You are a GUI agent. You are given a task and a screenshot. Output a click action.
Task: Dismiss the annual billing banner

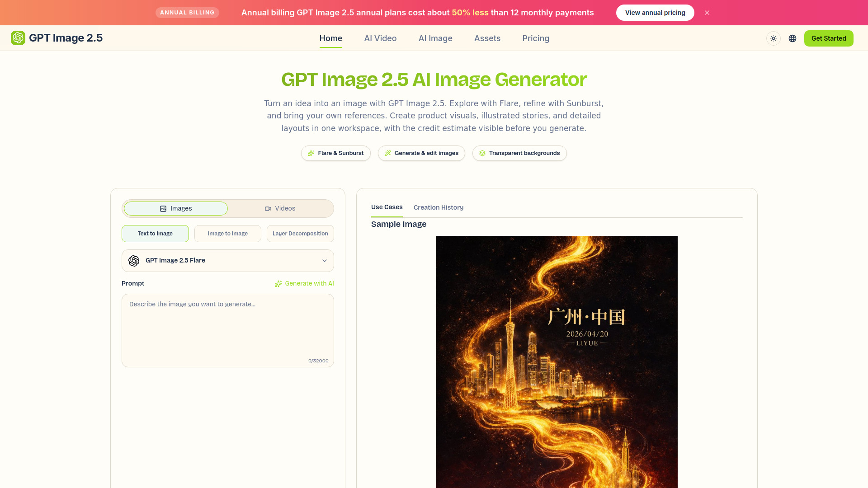coord(707,13)
